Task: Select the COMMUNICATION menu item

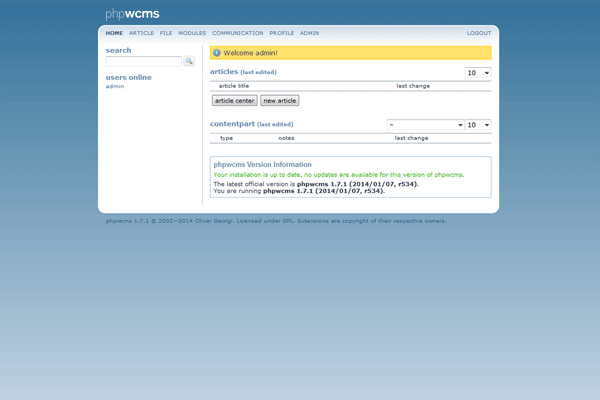Action: tap(237, 33)
